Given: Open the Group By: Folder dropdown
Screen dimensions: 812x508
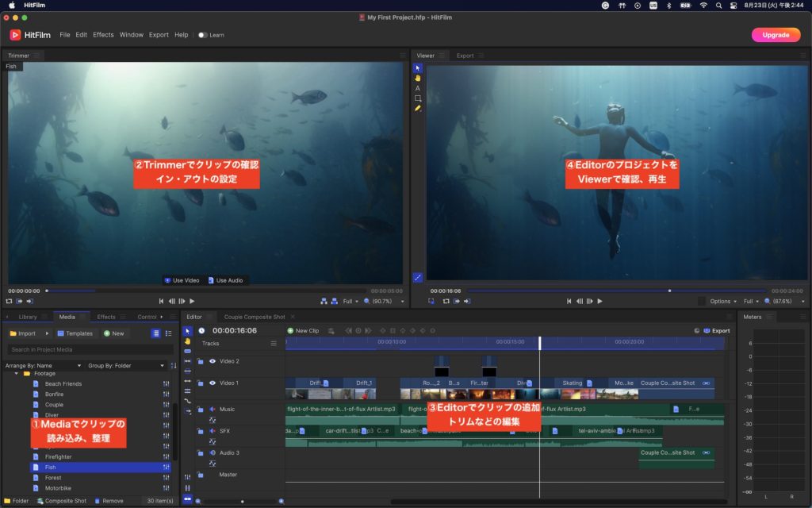Looking at the screenshot, I should pos(127,366).
